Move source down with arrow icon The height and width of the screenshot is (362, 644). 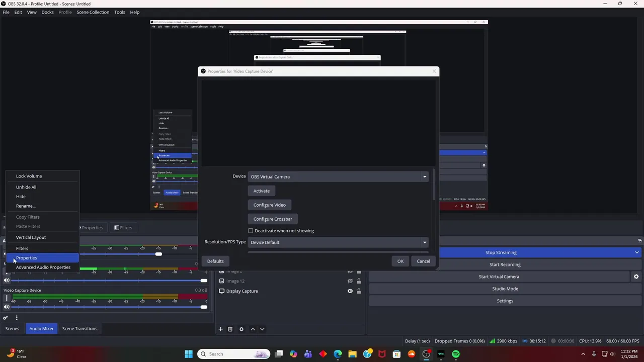[x=262, y=329]
